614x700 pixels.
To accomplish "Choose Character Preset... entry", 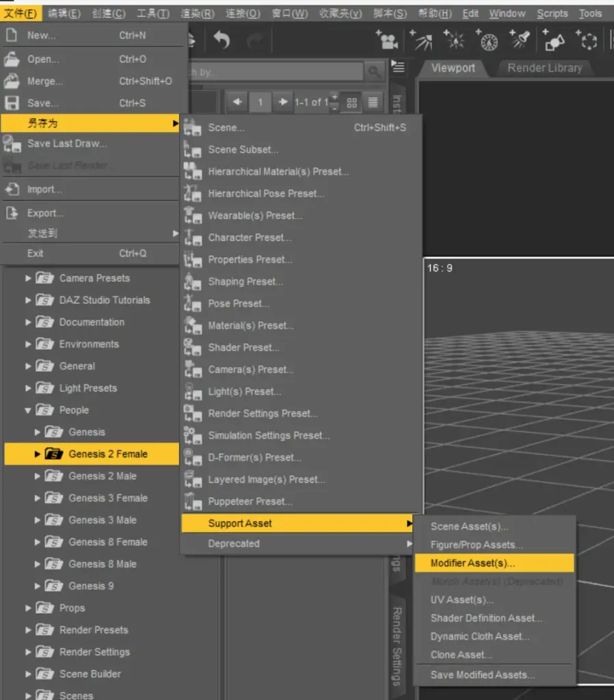I will [301, 237].
